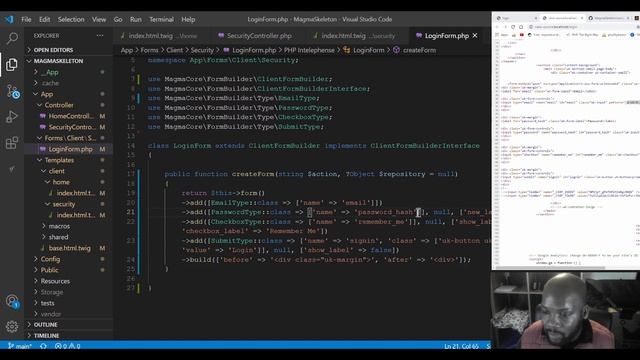
Task: Click the Security breadcrumb segment
Action: click(x=202, y=50)
